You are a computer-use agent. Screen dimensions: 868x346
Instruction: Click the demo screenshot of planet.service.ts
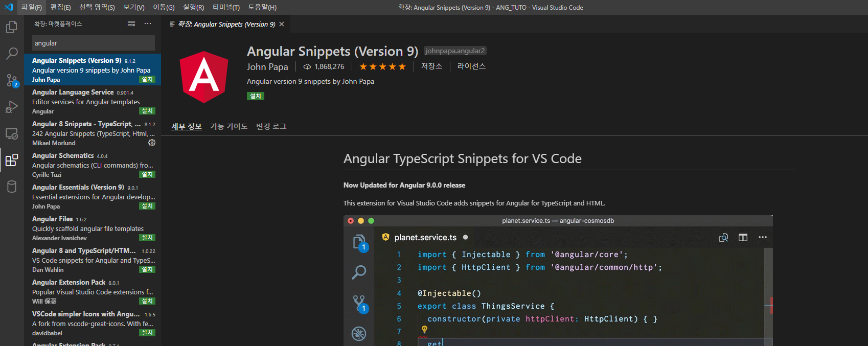pos(558,281)
